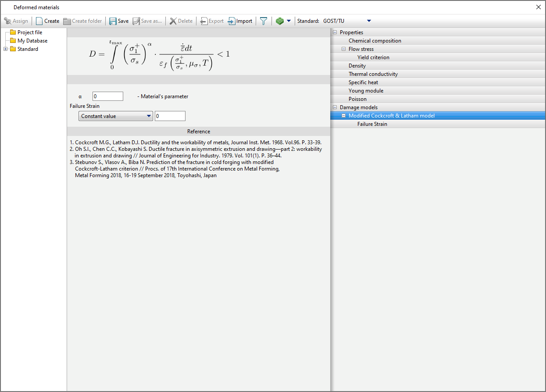Click the alpha parameter input field

[x=108, y=96]
